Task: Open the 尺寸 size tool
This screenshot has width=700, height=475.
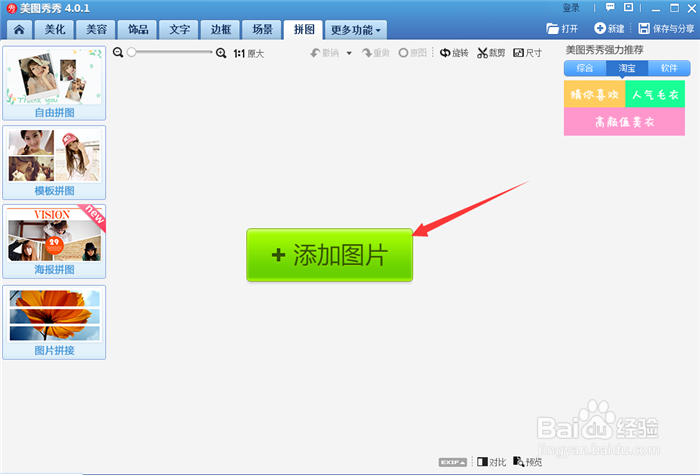Action: (527, 53)
